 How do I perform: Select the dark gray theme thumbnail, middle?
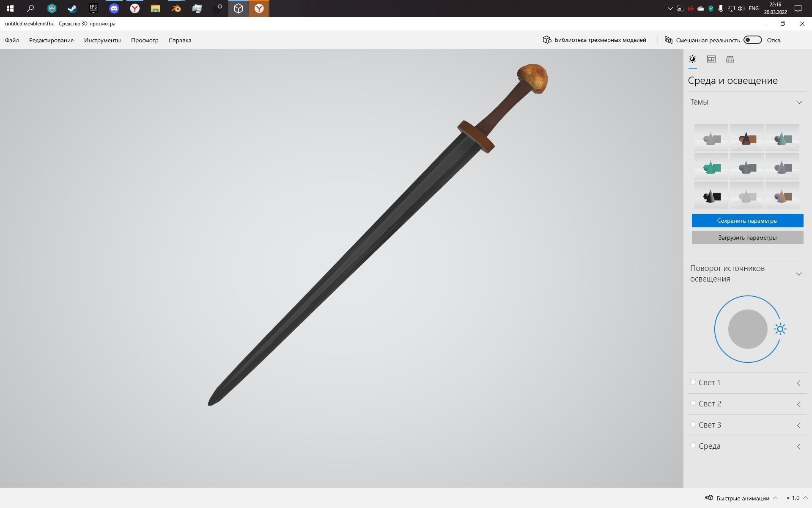click(747, 166)
